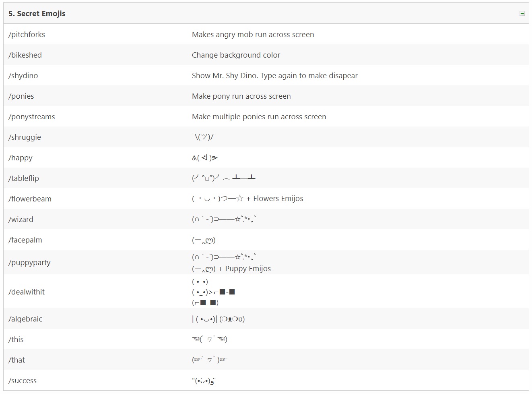Viewport: 532px width, 394px height.
Task: Select the /tableflip row
Action: point(23,178)
